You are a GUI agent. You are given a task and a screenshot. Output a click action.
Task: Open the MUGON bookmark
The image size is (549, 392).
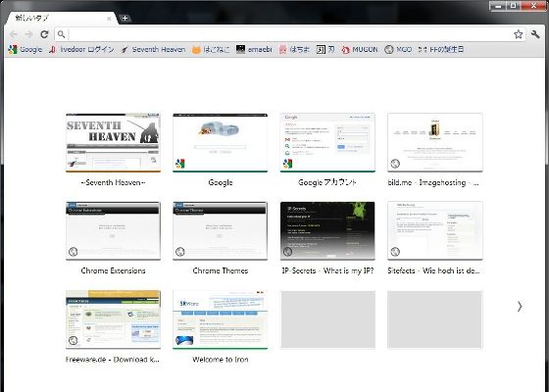pos(360,50)
